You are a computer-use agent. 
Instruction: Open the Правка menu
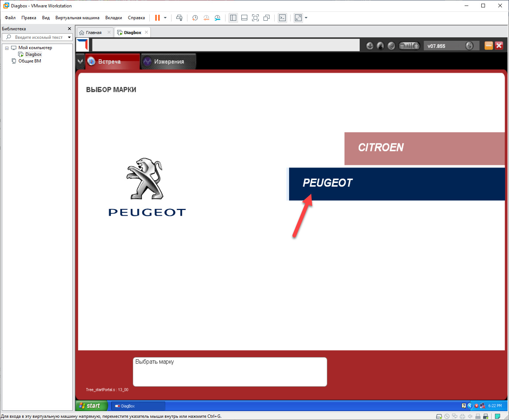[x=29, y=18]
